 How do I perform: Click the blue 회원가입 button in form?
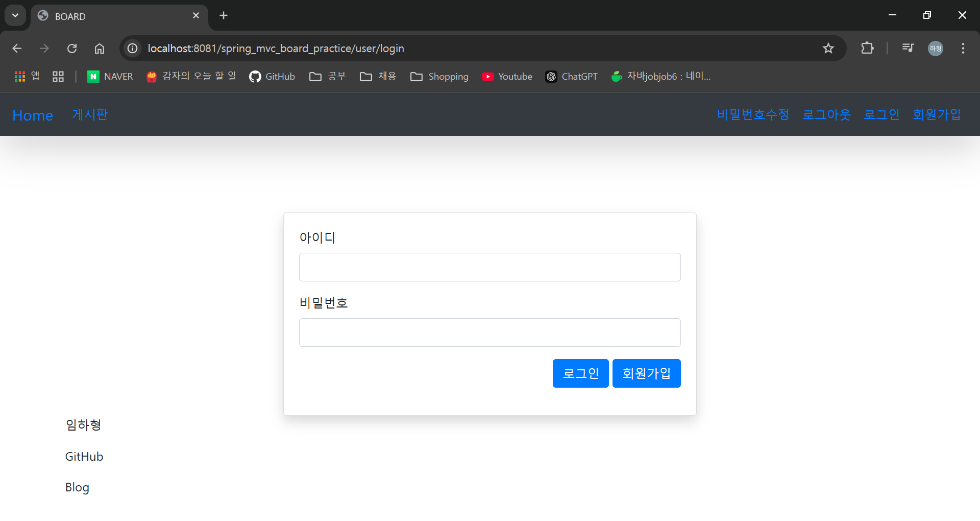click(647, 373)
